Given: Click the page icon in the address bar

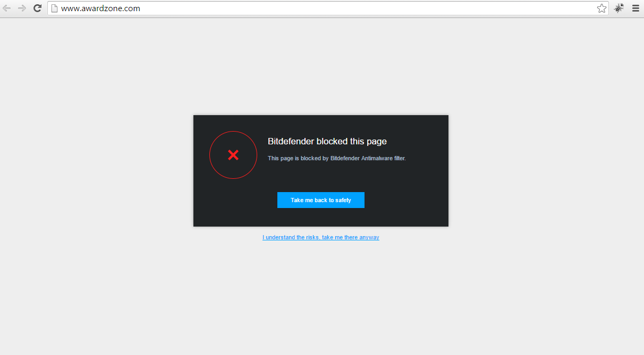Looking at the screenshot, I should pos(54,8).
